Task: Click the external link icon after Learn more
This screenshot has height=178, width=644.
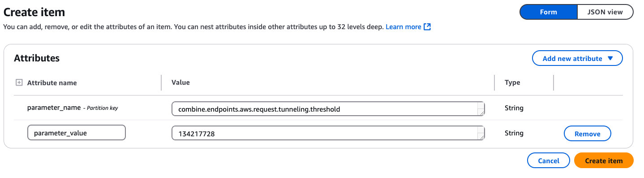Action: tap(427, 27)
